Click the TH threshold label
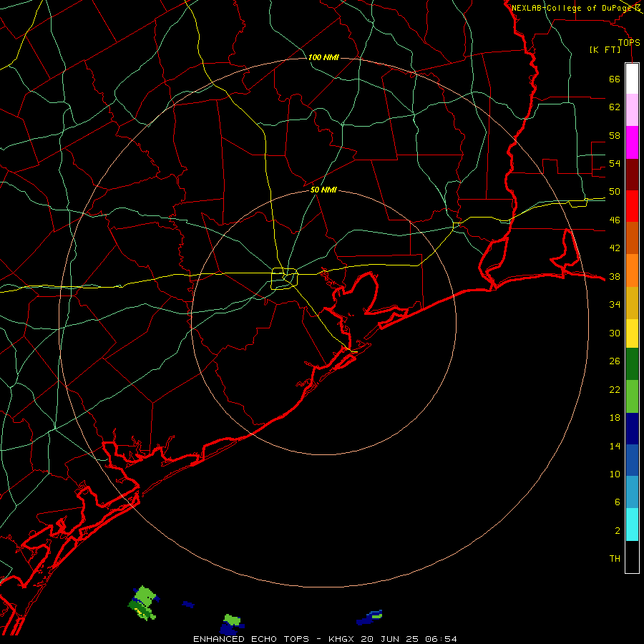Screen dimensions: 644x644 pyautogui.click(x=615, y=558)
